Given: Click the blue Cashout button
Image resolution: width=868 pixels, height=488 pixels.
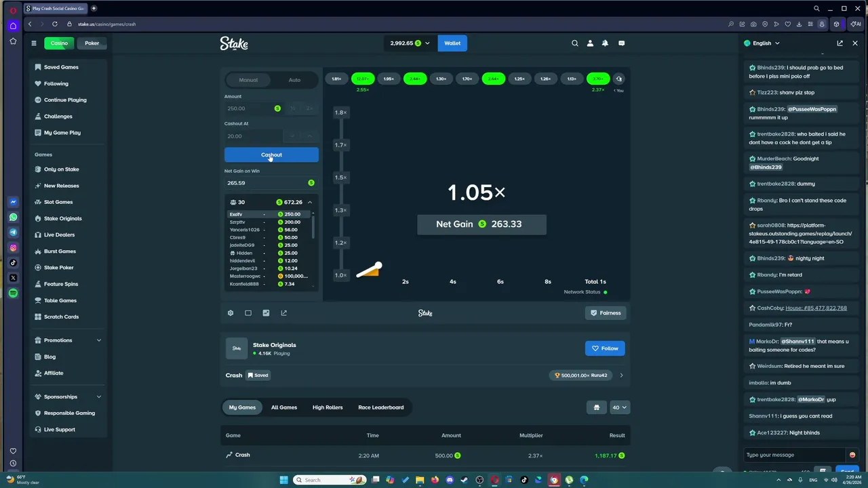Looking at the screenshot, I should pyautogui.click(x=271, y=155).
